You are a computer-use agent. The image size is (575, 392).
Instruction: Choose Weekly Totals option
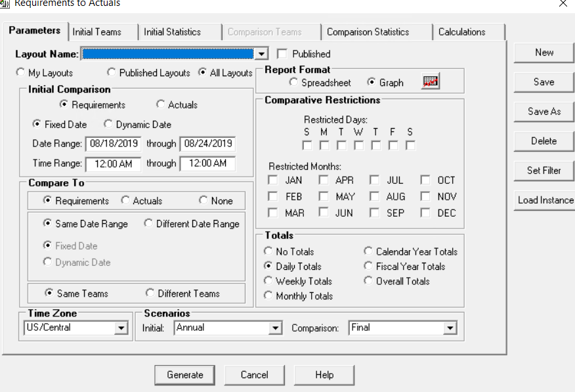tap(268, 281)
